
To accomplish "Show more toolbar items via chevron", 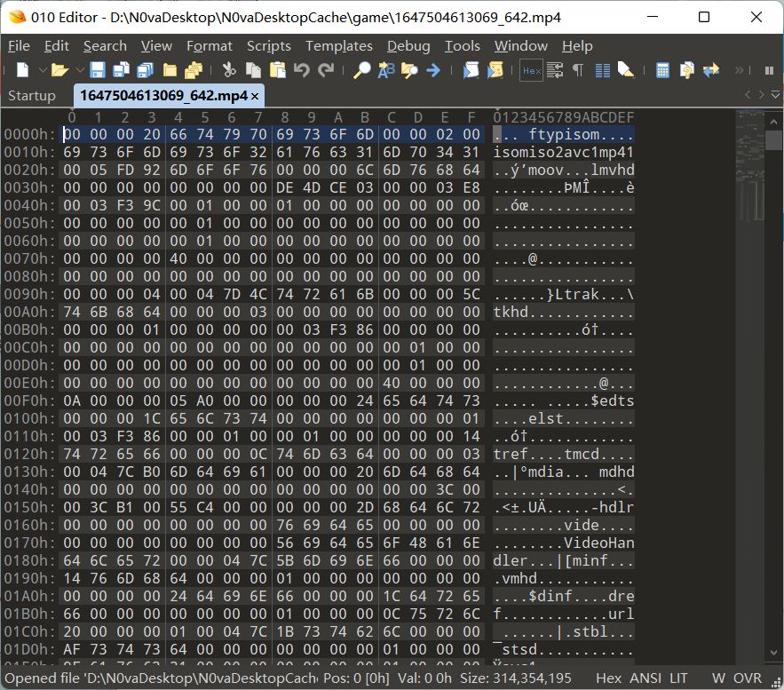I will 739,70.
